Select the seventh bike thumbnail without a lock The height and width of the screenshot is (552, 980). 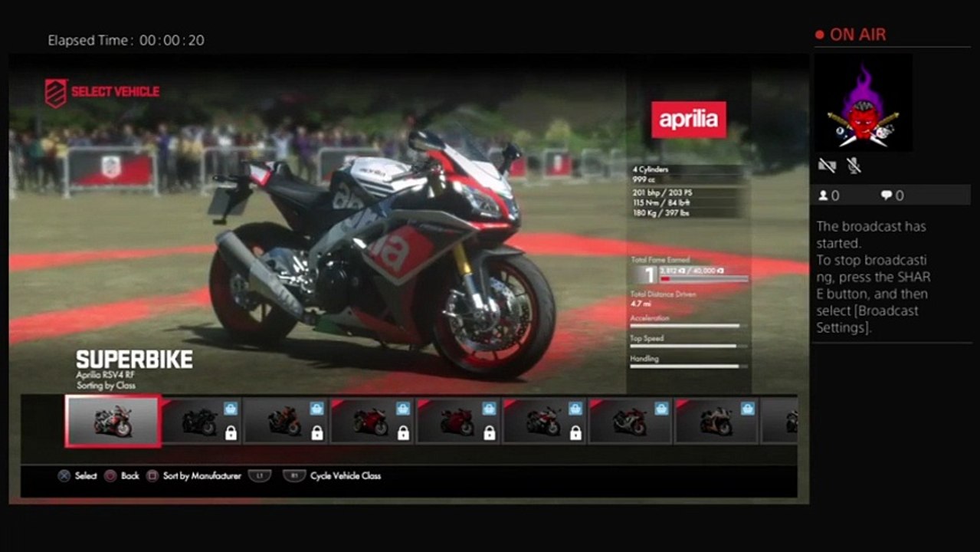coord(631,420)
